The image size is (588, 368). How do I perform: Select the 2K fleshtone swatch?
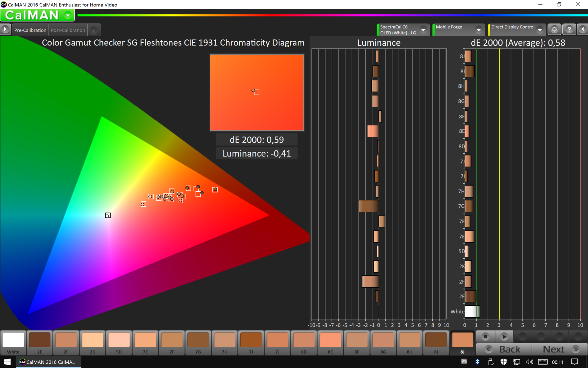[92, 343]
